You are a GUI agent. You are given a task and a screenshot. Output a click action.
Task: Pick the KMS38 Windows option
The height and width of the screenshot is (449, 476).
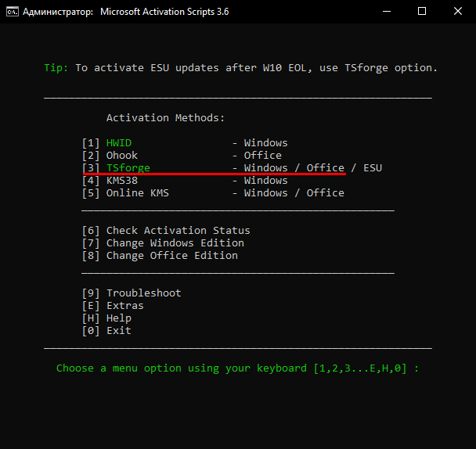[x=121, y=181]
